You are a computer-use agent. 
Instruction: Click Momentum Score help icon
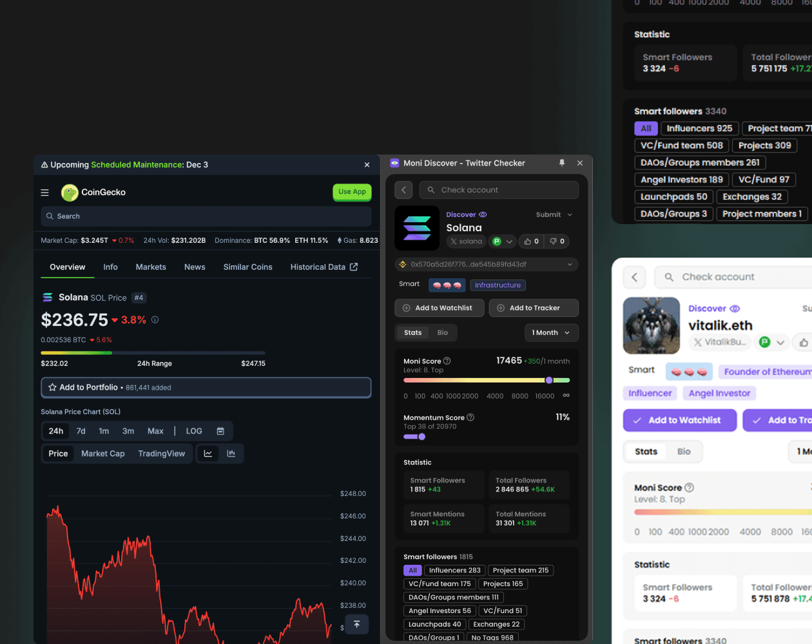coord(470,417)
